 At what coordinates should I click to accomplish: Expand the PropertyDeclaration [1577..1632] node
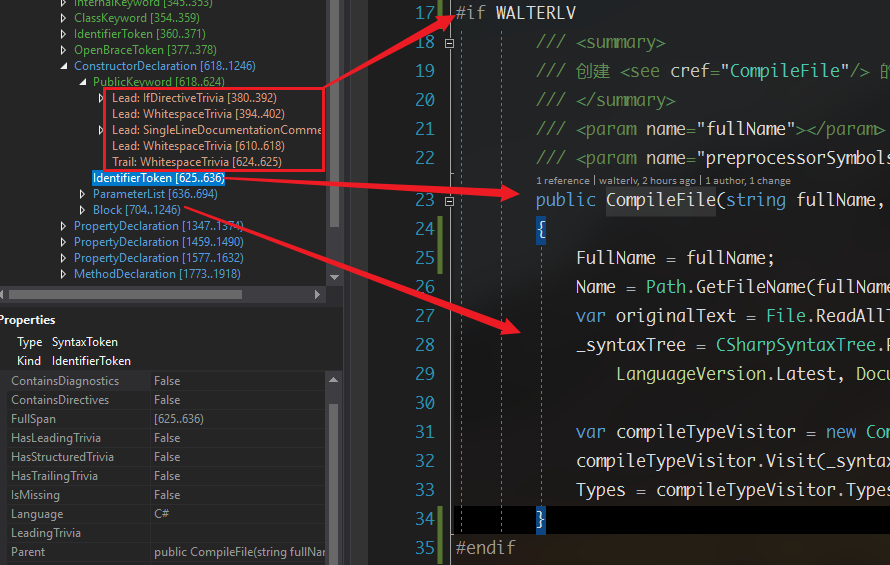pyautogui.click(x=63, y=258)
